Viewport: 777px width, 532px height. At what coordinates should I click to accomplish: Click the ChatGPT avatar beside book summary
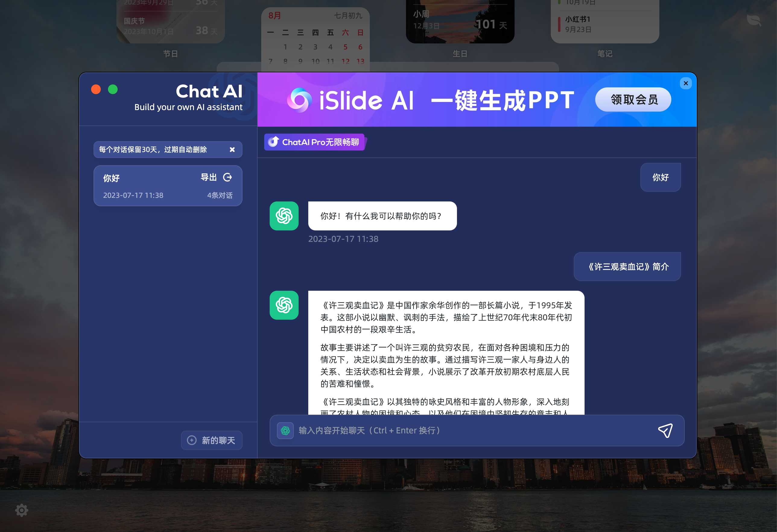pos(284,305)
